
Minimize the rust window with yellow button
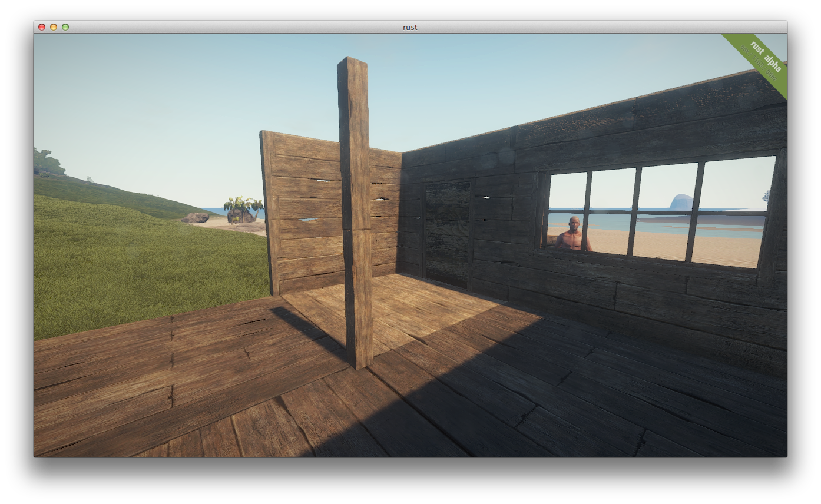click(54, 27)
